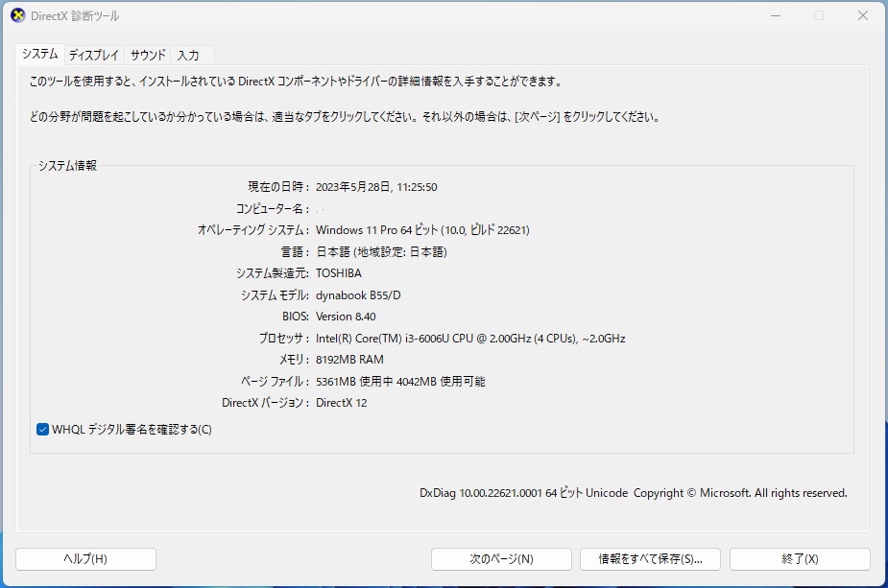The image size is (888, 588).
Task: Open the サウンド tab
Action: (148, 55)
